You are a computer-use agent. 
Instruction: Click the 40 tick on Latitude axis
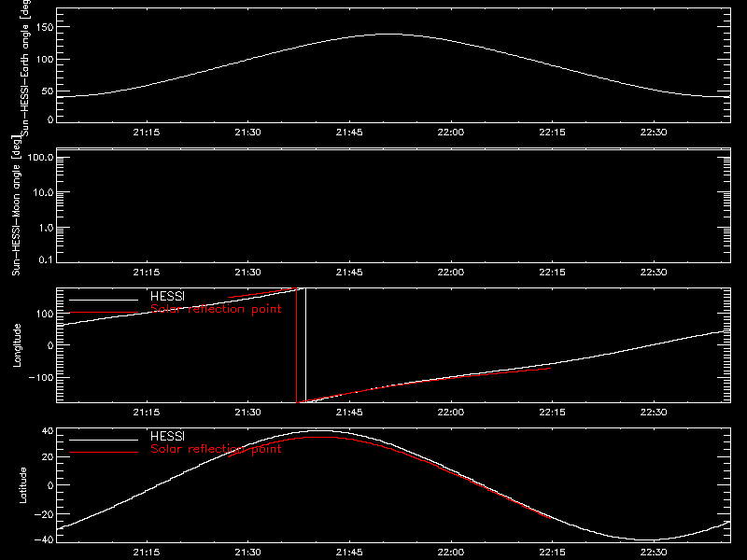(49, 431)
